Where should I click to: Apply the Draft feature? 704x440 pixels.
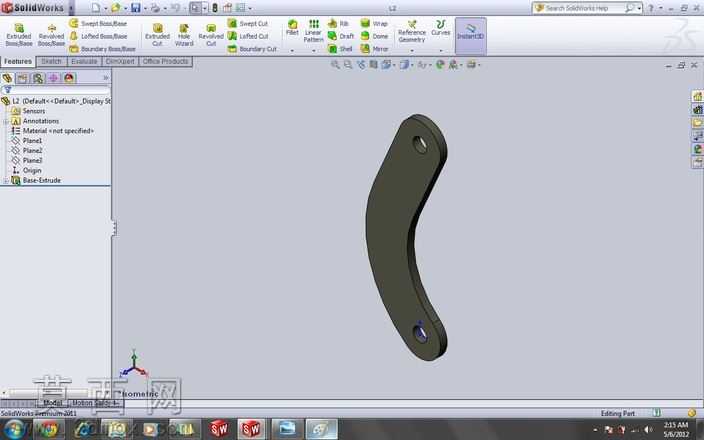341,36
